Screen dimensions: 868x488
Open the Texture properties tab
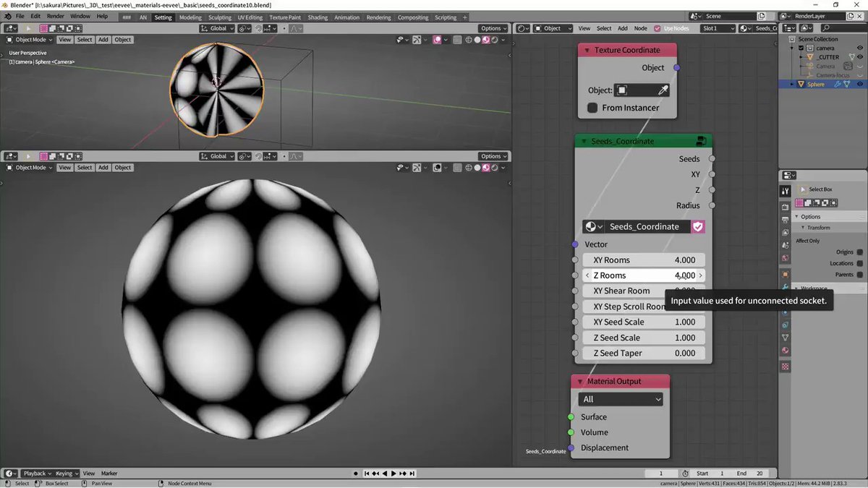coord(786,367)
